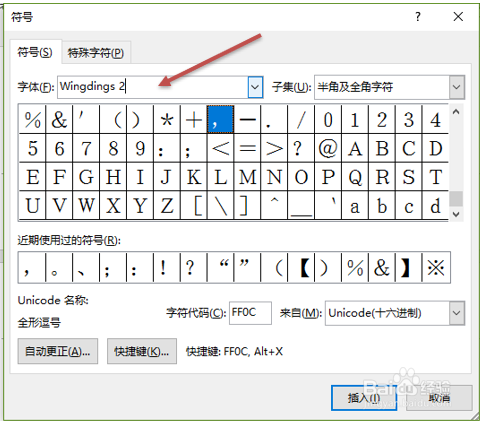Select the letter Q in the grid
480x421 pixels.
[x=355, y=177]
